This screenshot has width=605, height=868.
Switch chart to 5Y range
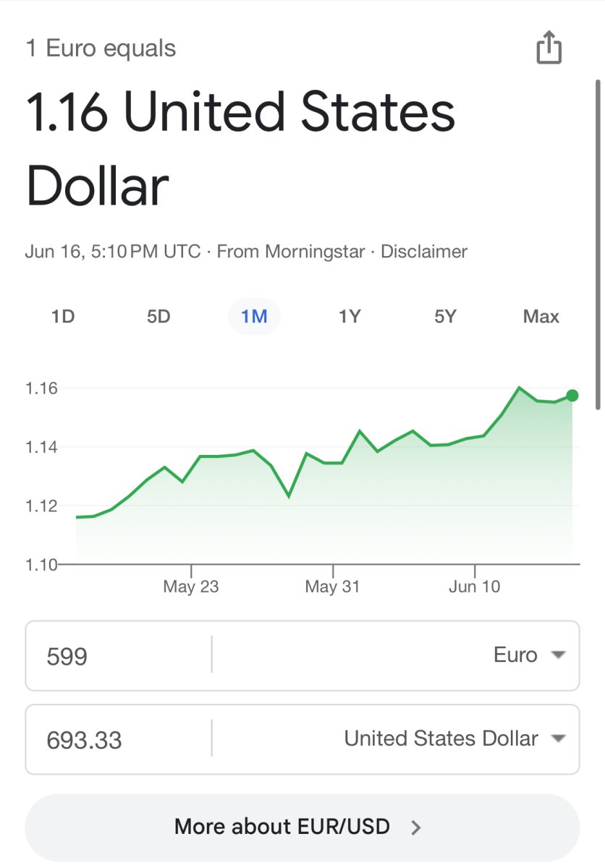pyautogui.click(x=445, y=317)
